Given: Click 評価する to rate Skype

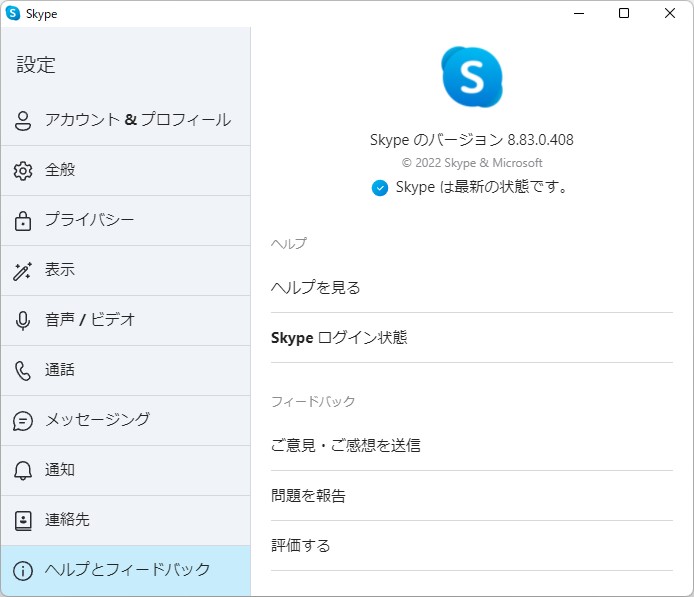Looking at the screenshot, I should point(472,546).
